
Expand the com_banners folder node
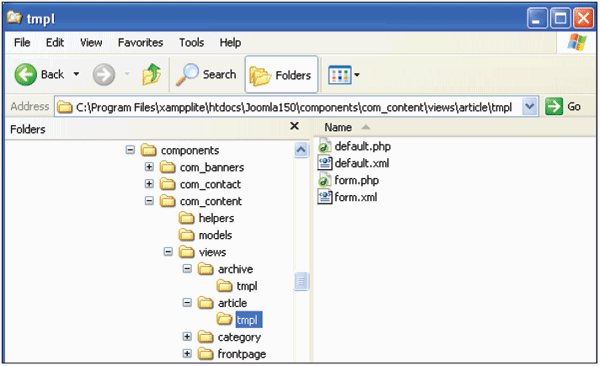149,167
